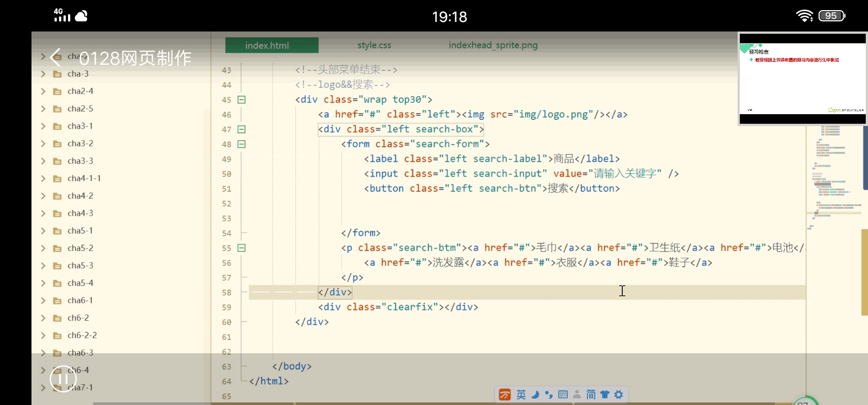Open the ch6-2-2 folder in tree

pyautogui.click(x=82, y=335)
